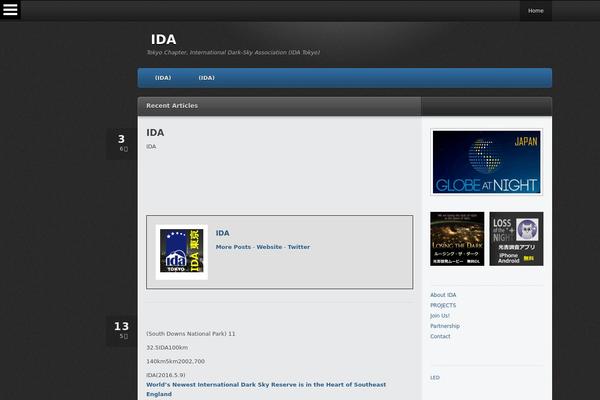Open the Loss of the Night app banner
Screen dimensions: 600x400
[x=516, y=239]
